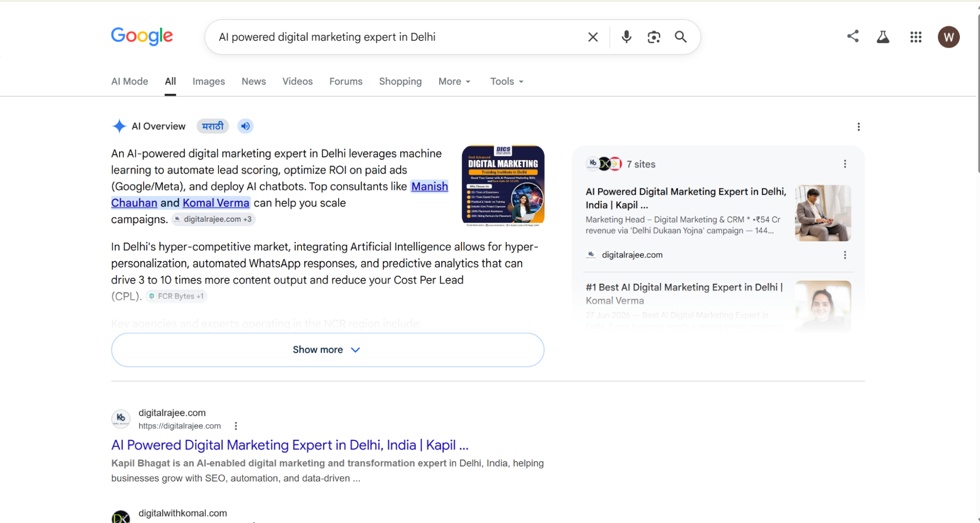
Task: Listen to AI Overview via speaker icon
Action: [245, 126]
